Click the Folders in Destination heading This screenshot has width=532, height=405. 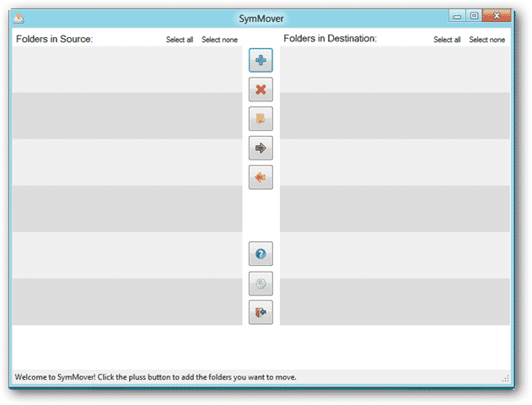(330, 39)
